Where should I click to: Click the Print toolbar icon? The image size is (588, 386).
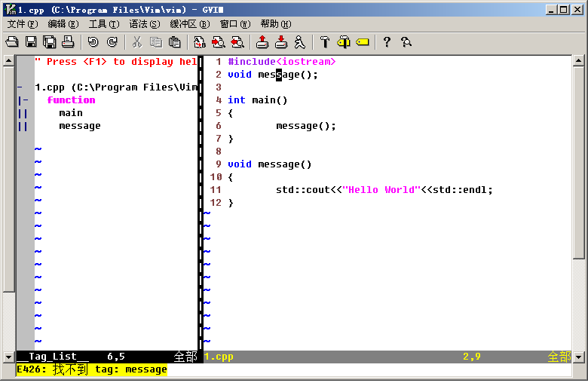pos(68,41)
